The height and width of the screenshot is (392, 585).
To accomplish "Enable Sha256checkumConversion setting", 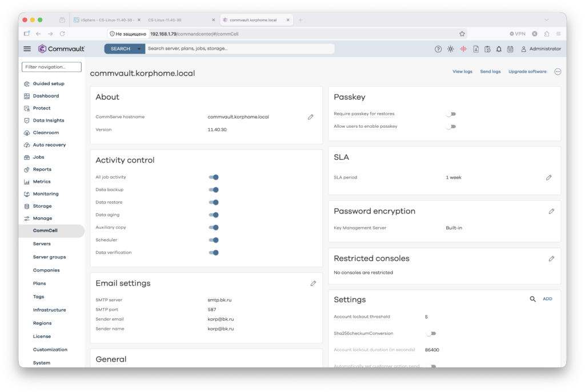I will (x=431, y=333).
